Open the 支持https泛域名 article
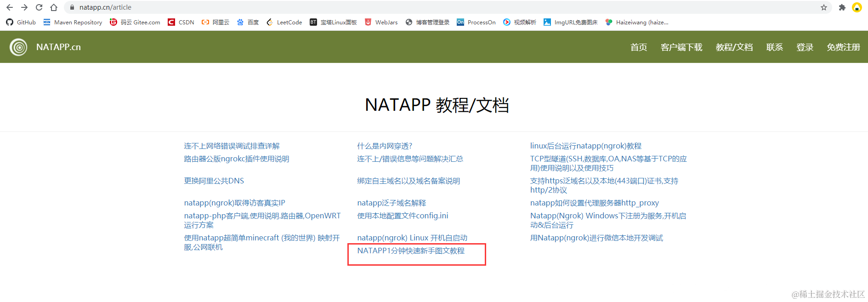 click(604, 185)
